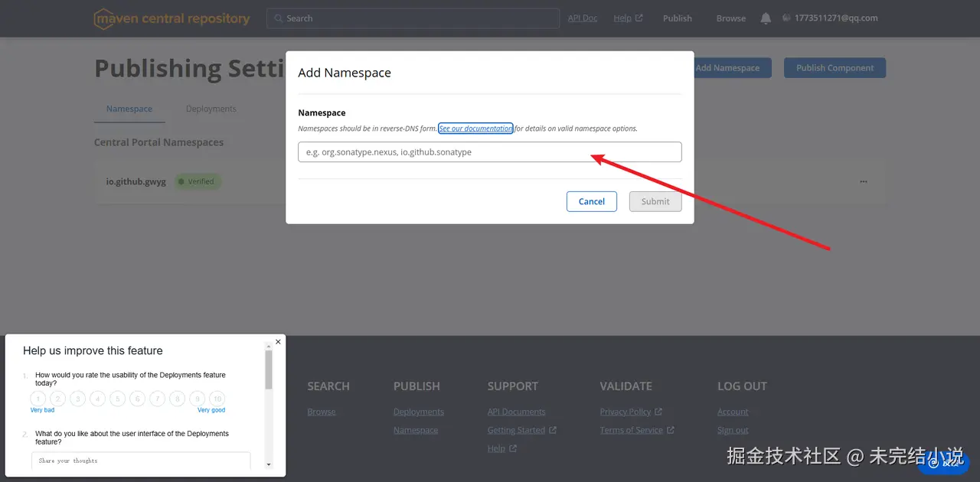Open the API Doc link in header
The height and width of the screenshot is (482, 980).
click(583, 18)
